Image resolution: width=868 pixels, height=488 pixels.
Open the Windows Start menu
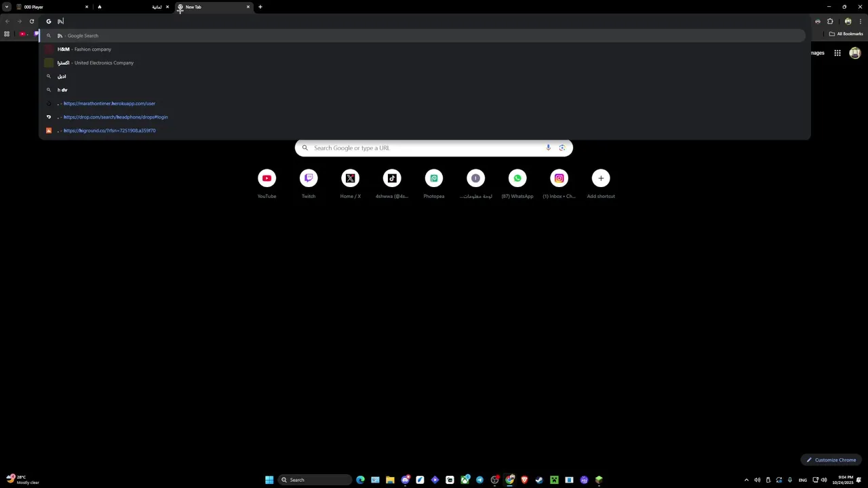point(269,480)
